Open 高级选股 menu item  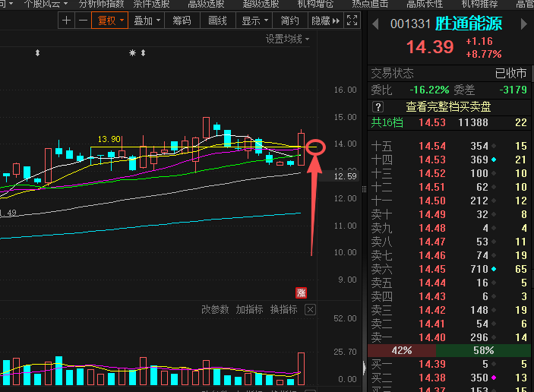pyautogui.click(x=207, y=4)
